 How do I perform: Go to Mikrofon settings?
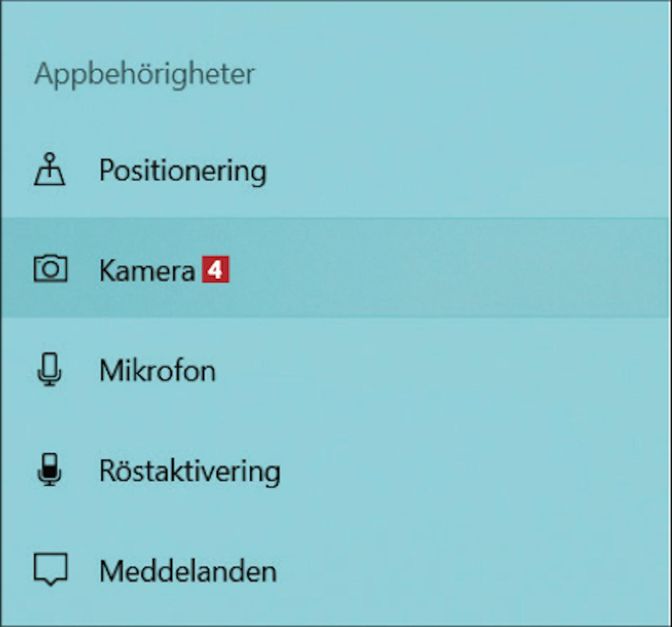(157, 371)
